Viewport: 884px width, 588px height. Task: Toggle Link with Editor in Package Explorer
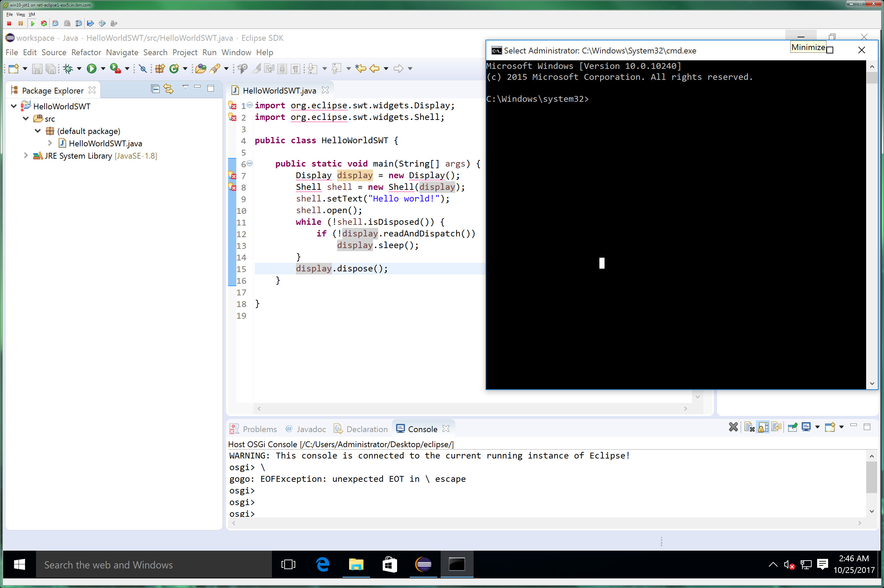168,89
